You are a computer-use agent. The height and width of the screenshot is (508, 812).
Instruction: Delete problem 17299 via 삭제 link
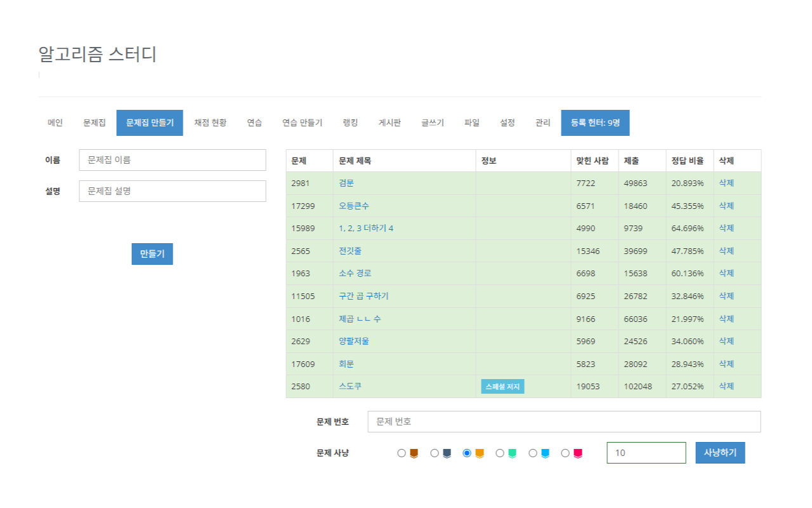coord(726,206)
